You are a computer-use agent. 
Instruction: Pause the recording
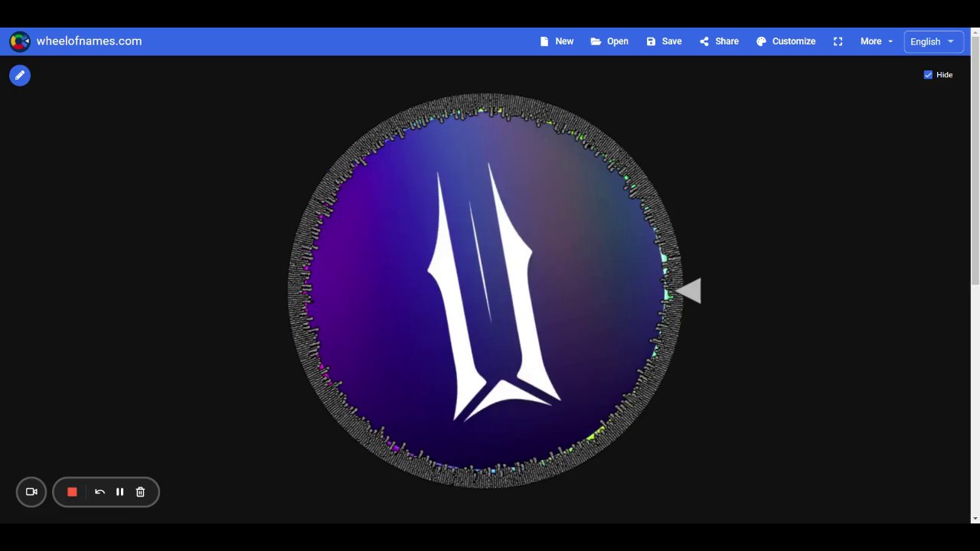pos(119,492)
